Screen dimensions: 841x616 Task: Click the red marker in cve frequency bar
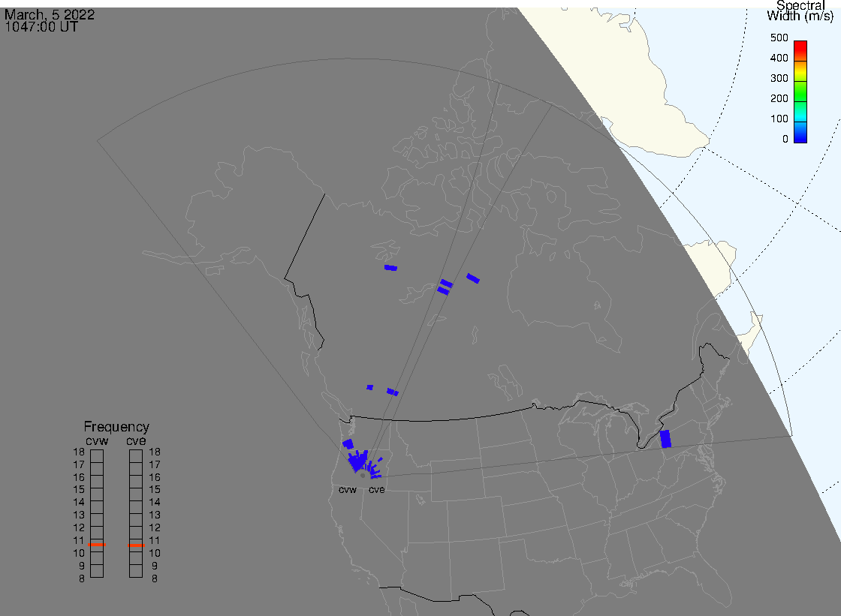coord(136,545)
